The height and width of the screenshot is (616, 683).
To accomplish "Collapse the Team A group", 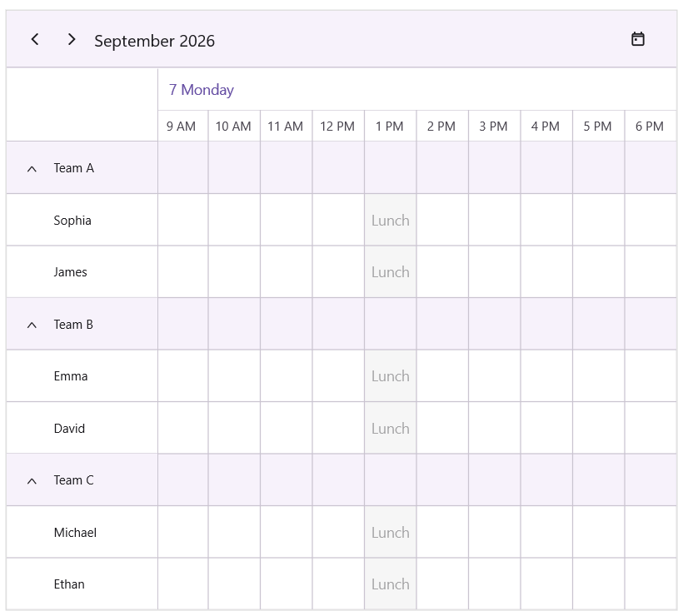I will pyautogui.click(x=32, y=168).
